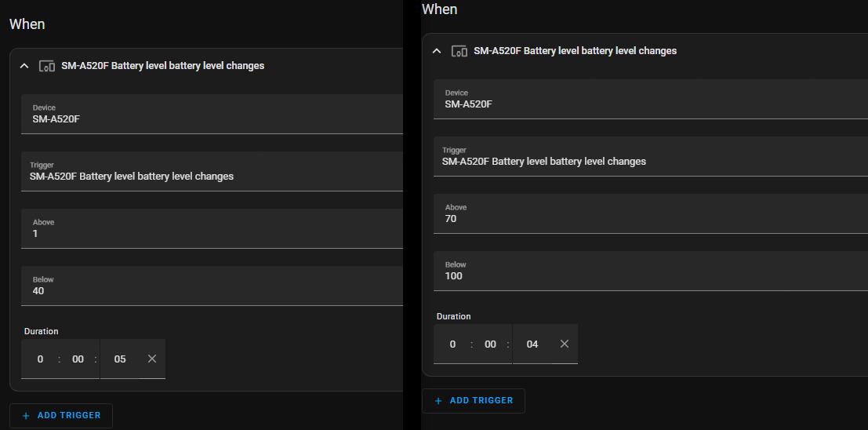Collapse the right trigger card with the chevron
Viewport: 868px width, 430px height.
[x=436, y=51]
